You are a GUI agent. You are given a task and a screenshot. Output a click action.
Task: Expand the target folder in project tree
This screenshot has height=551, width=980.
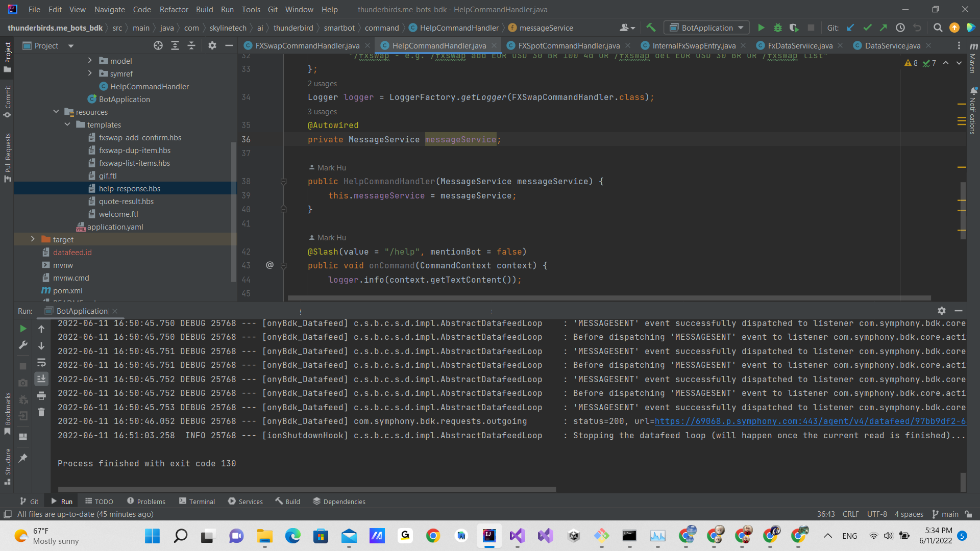click(x=33, y=239)
